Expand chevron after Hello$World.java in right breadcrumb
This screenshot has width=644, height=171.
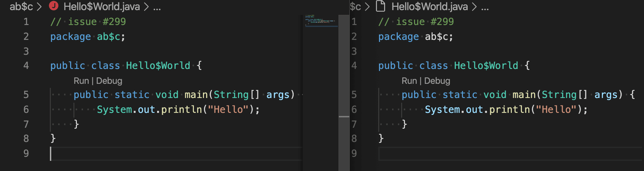[474, 6]
